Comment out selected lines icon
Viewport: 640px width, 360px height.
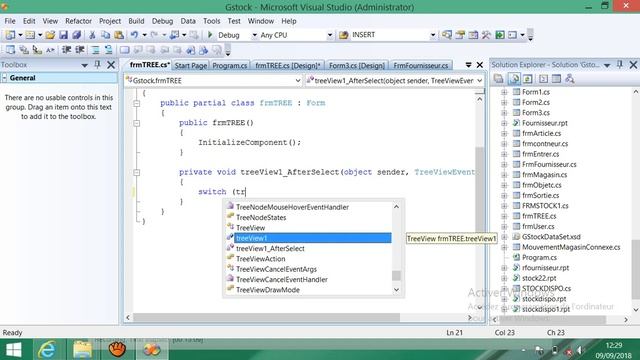[x=95, y=50]
